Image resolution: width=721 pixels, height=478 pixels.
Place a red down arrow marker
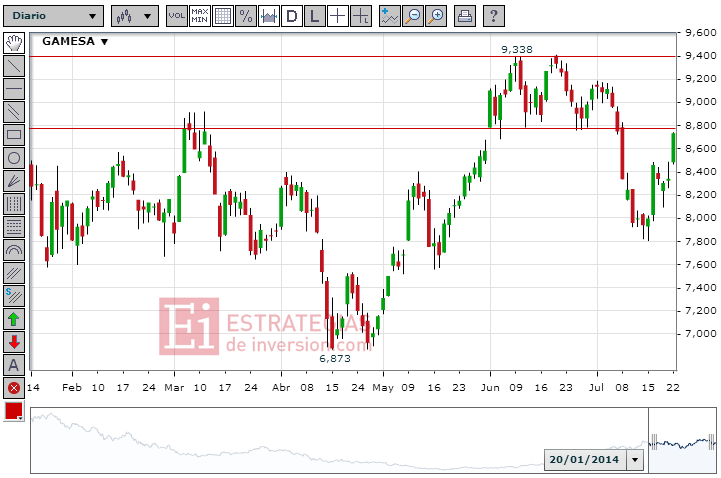pos(14,342)
